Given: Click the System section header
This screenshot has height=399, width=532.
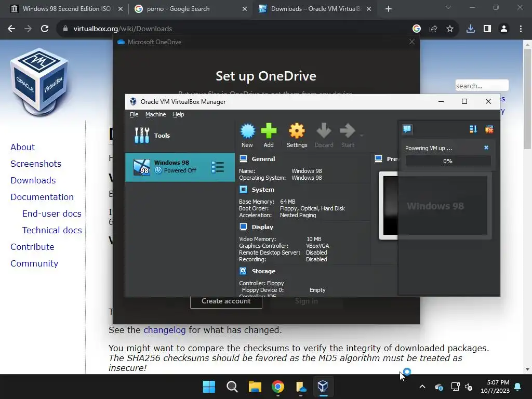Looking at the screenshot, I should [263, 190].
